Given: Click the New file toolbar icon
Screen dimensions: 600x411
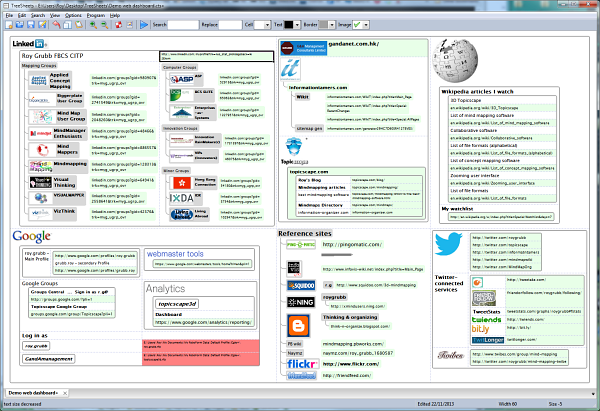Looking at the screenshot, I should coord(9,25).
